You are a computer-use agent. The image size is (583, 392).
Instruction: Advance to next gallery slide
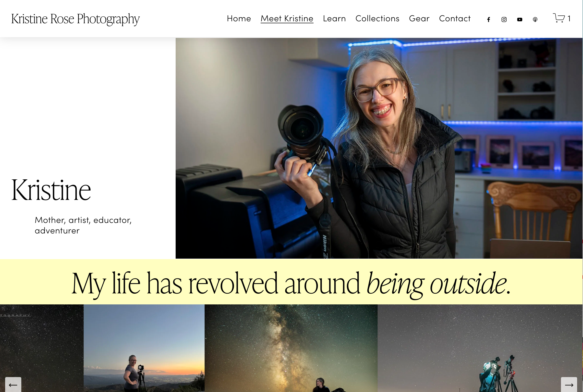[569, 384]
